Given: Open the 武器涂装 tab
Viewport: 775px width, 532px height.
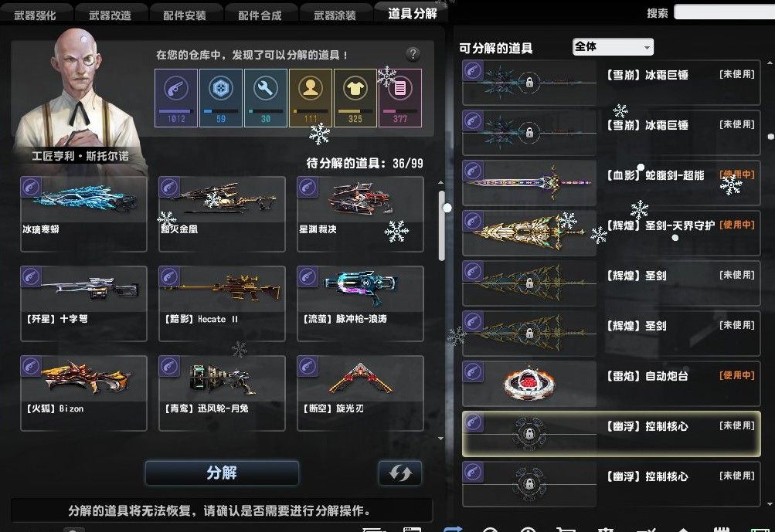Looking at the screenshot, I should coord(335,14).
